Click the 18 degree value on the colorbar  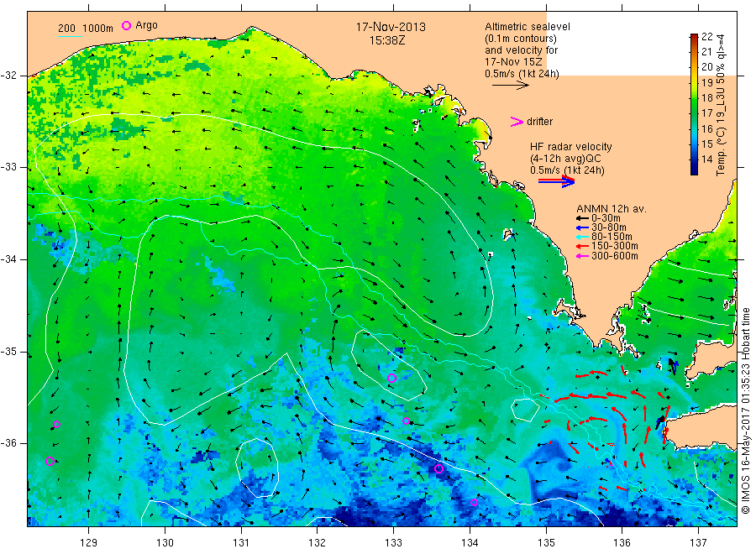[706, 98]
